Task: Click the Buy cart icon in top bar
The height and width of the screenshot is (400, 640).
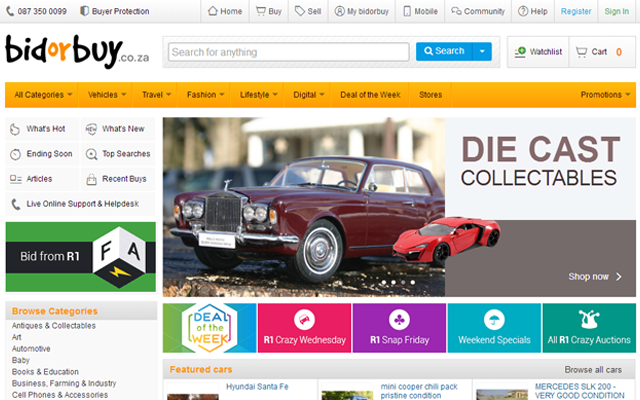Action: pos(260,11)
